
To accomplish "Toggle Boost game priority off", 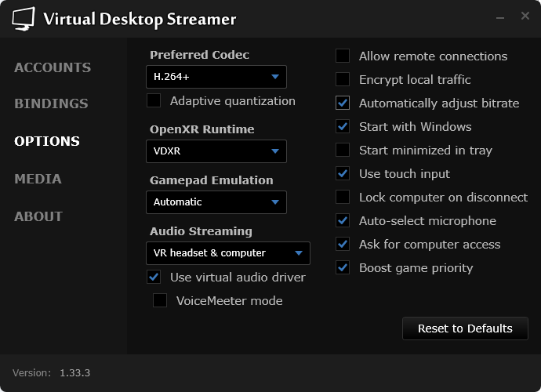I will tap(343, 268).
